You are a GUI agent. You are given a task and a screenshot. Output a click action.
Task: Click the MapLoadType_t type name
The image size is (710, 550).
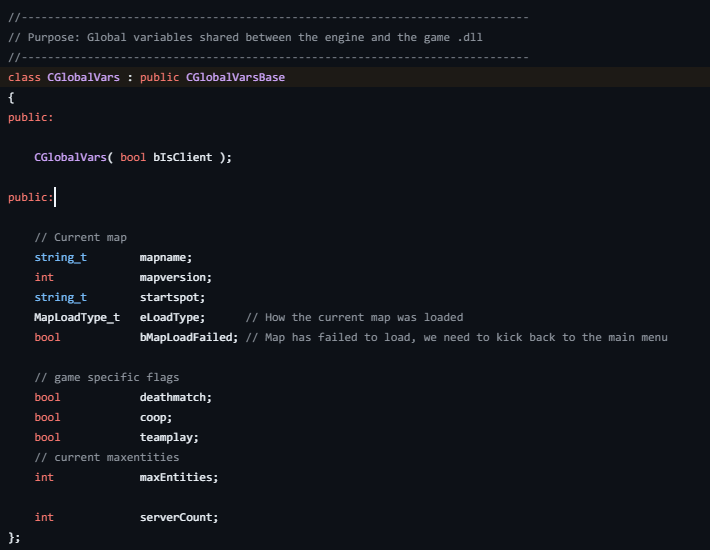pos(77,317)
